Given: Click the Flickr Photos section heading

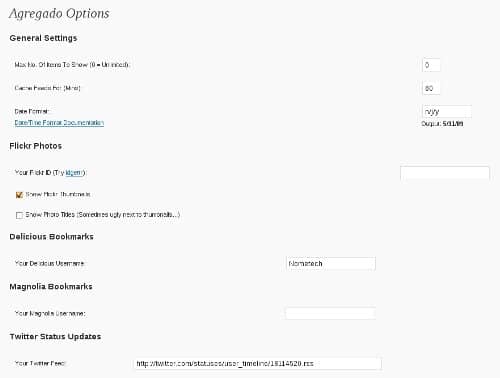Looking at the screenshot, I should coord(36,146).
